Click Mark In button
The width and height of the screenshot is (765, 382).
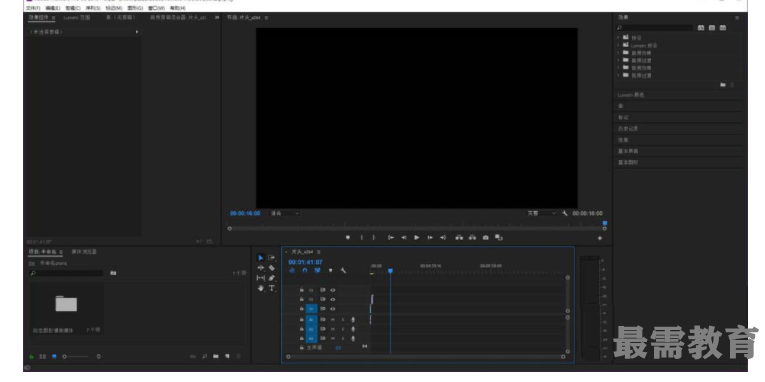point(362,238)
